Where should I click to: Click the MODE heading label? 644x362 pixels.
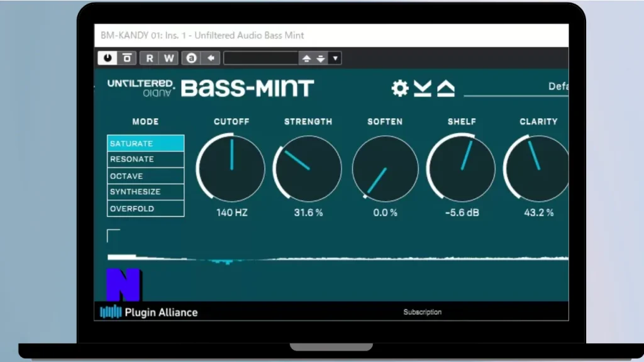(x=145, y=122)
